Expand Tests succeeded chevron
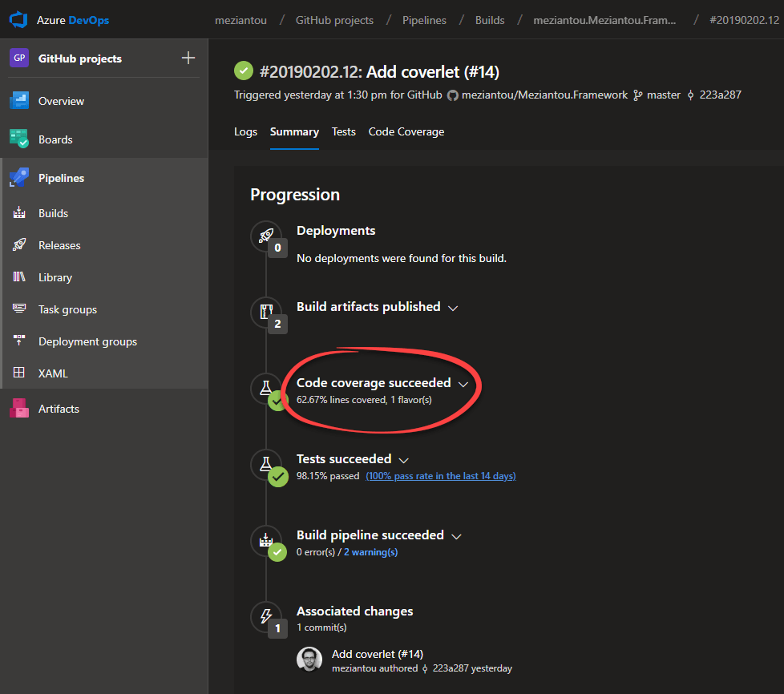The height and width of the screenshot is (694, 784). (x=403, y=460)
